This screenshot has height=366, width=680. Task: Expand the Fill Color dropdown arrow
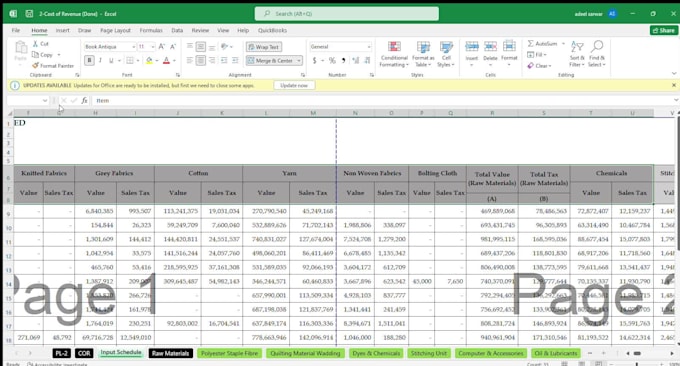click(157, 61)
